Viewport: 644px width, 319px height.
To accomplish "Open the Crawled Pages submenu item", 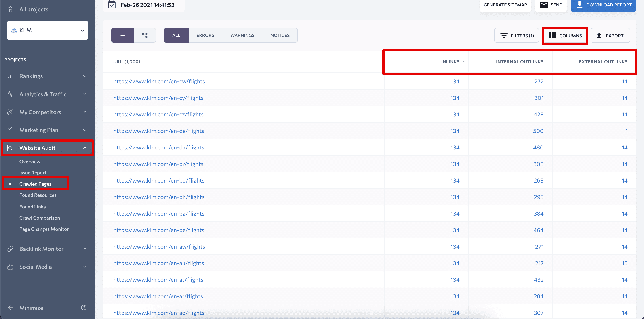I will 35,184.
